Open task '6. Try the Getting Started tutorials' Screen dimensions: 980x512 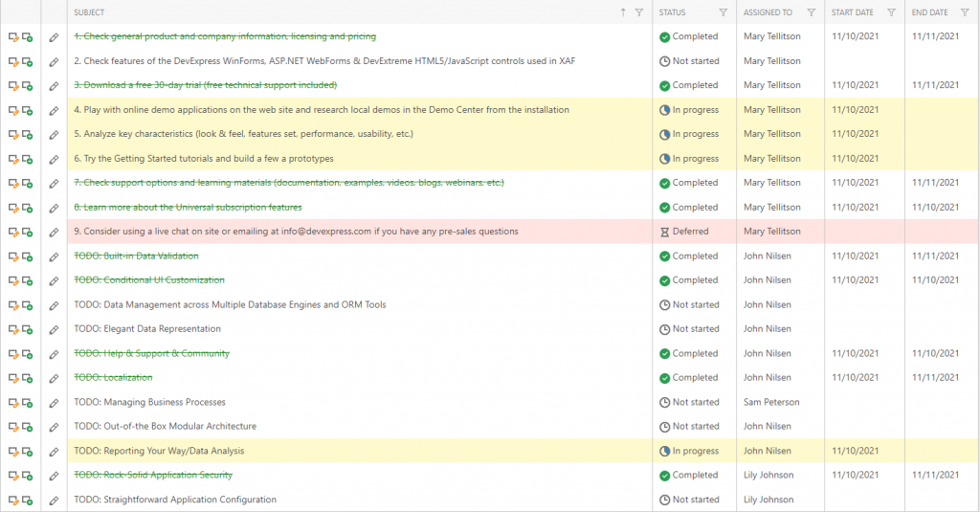[204, 159]
